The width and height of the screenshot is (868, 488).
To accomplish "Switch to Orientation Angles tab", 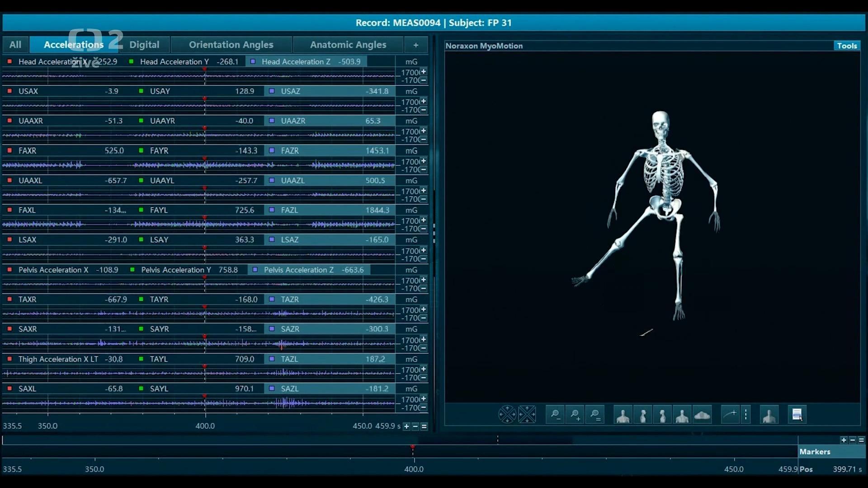I will click(x=231, y=45).
